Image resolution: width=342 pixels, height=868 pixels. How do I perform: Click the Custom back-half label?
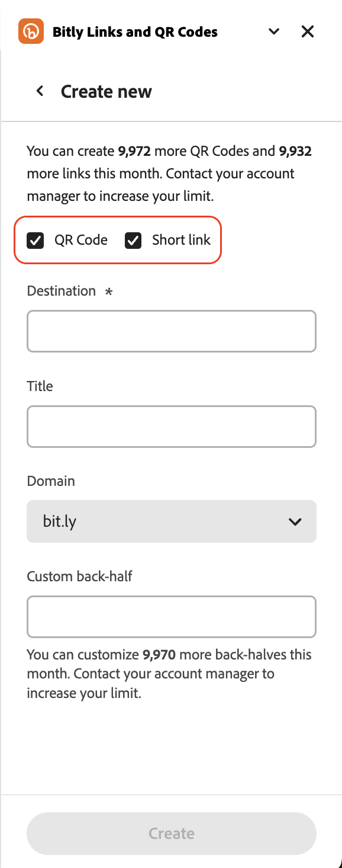[80, 576]
